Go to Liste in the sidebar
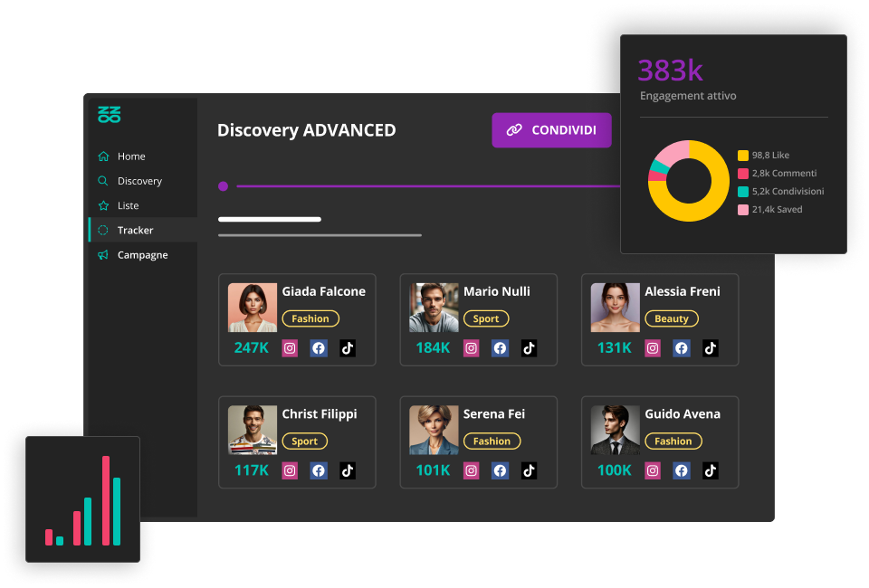 point(142,205)
